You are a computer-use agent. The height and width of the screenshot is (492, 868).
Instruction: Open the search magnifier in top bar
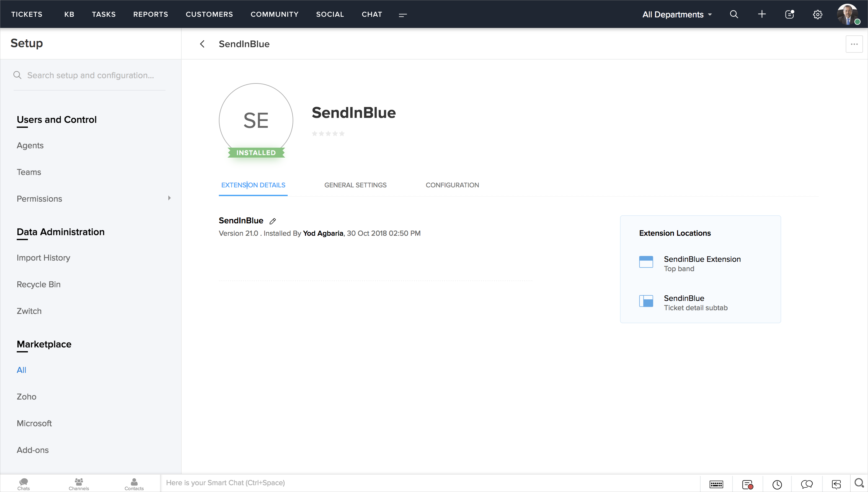click(x=734, y=14)
